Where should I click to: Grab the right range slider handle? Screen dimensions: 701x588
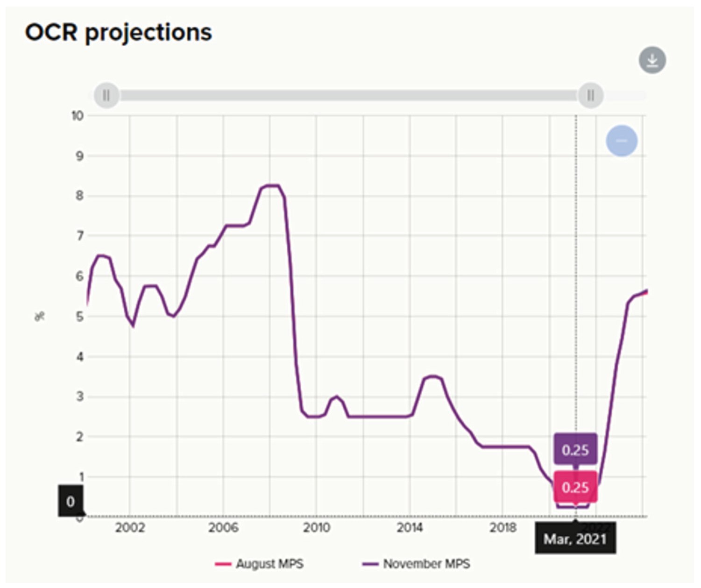click(591, 95)
